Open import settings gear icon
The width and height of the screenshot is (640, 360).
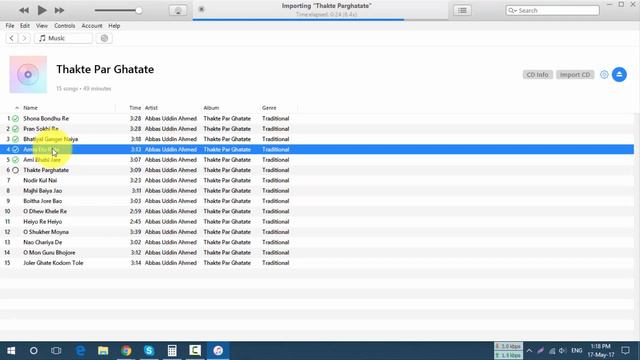604,75
